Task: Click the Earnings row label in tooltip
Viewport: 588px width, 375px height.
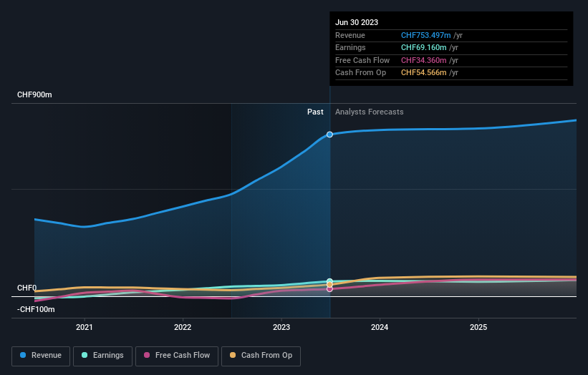Action: pyautogui.click(x=350, y=47)
